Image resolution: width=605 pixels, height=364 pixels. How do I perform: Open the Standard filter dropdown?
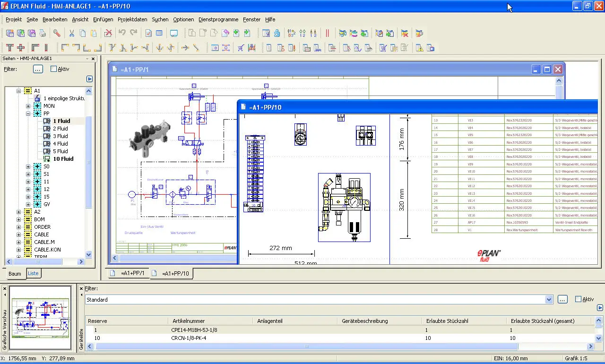[x=549, y=299]
